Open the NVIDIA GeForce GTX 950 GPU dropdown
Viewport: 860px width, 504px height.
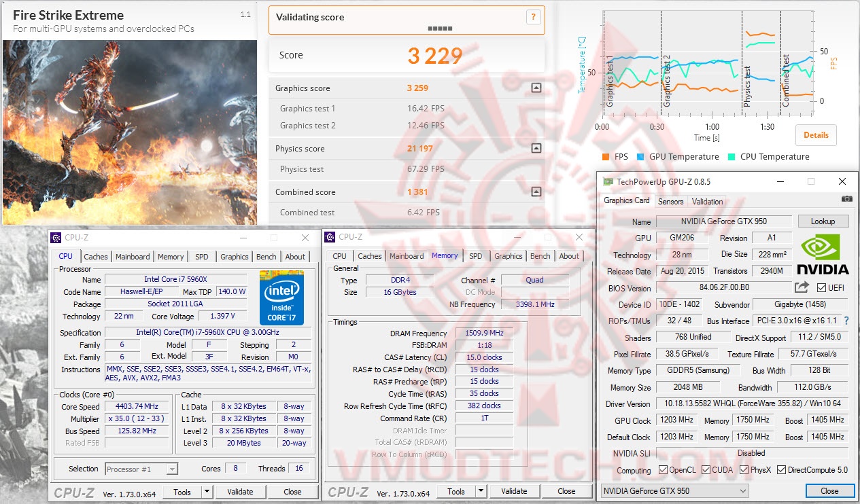click(675, 490)
